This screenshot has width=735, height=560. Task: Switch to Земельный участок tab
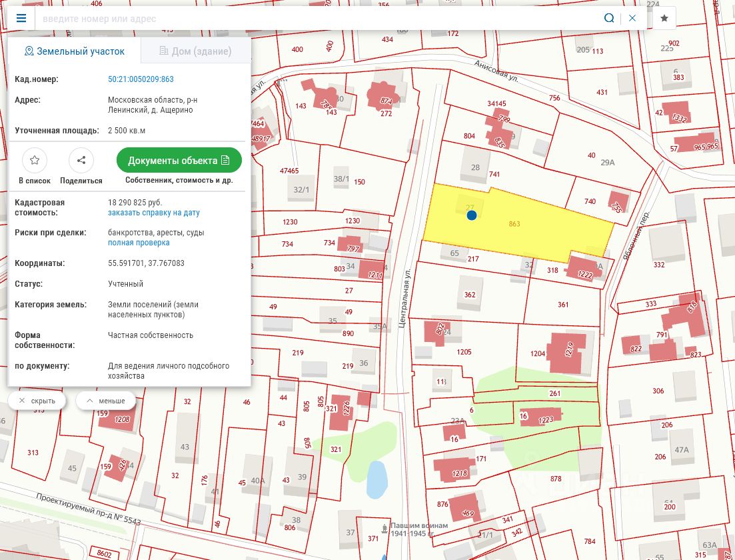coord(75,51)
